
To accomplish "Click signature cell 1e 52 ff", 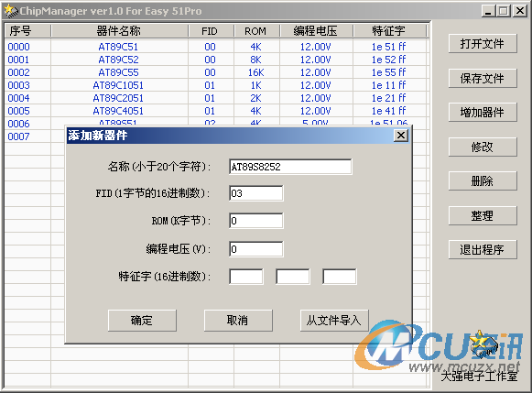I will pos(388,60).
